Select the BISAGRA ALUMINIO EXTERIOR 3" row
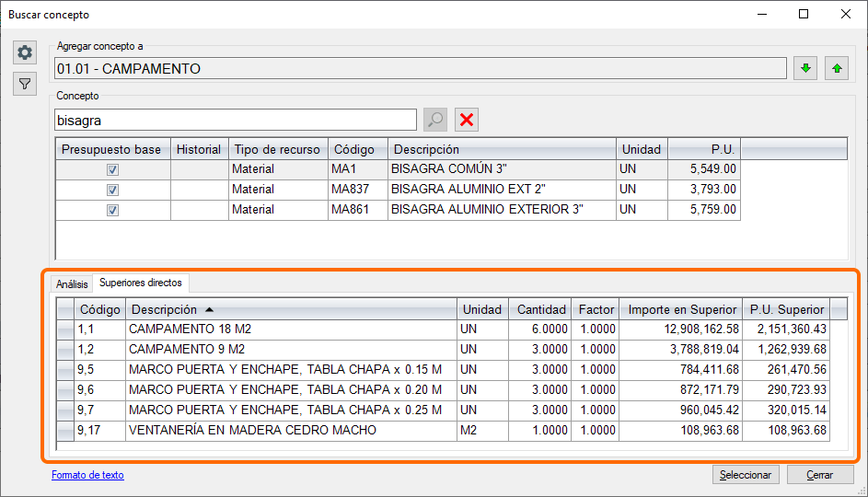This screenshot has height=497, width=868. point(398,210)
